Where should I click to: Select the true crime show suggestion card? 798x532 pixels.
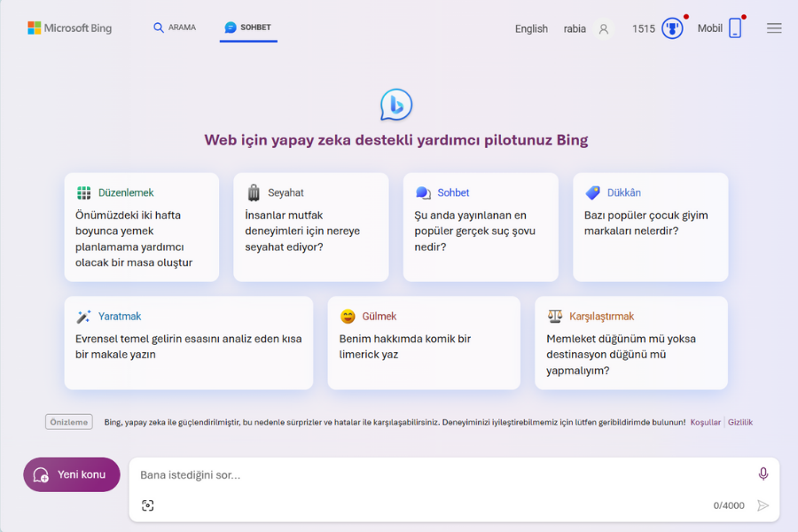point(481,227)
